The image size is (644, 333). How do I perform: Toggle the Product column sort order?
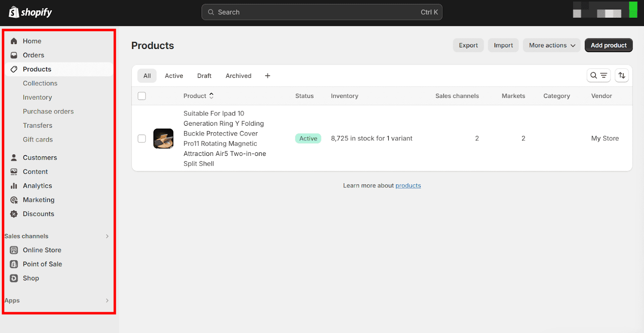(211, 95)
